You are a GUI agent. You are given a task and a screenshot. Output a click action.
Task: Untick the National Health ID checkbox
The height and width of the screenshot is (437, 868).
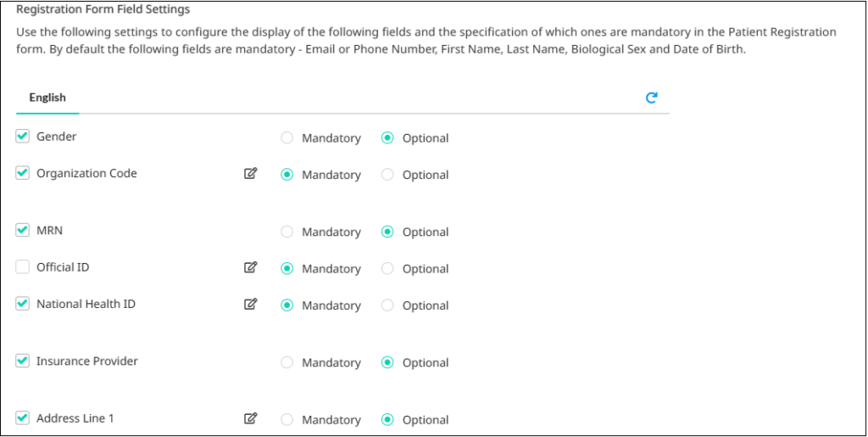tap(22, 304)
